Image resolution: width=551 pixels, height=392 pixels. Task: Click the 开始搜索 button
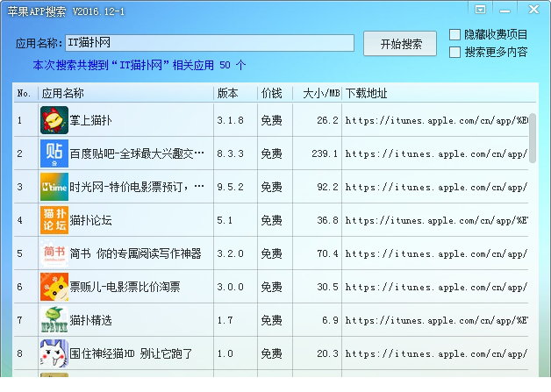click(400, 44)
